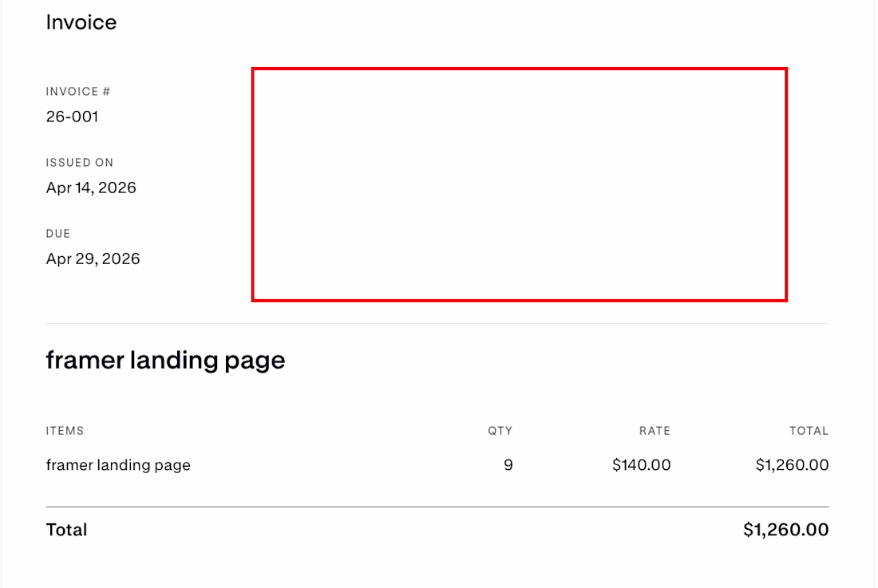The height and width of the screenshot is (588, 878).
Task: Click the divider line above the Total row
Action: click(x=437, y=507)
